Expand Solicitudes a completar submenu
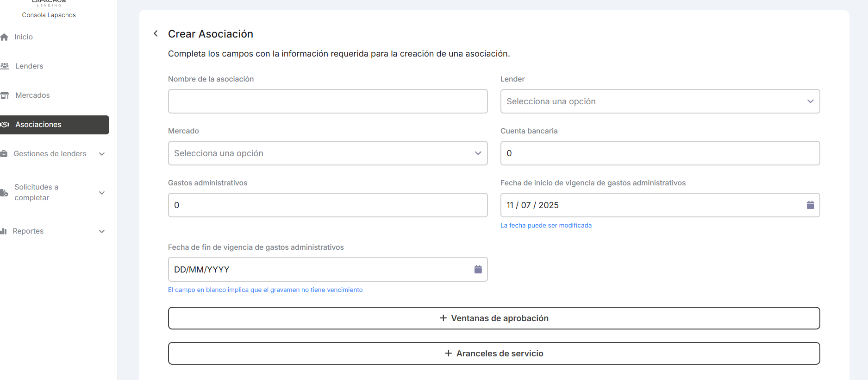Screen dimensions: 868x380 [102, 193]
